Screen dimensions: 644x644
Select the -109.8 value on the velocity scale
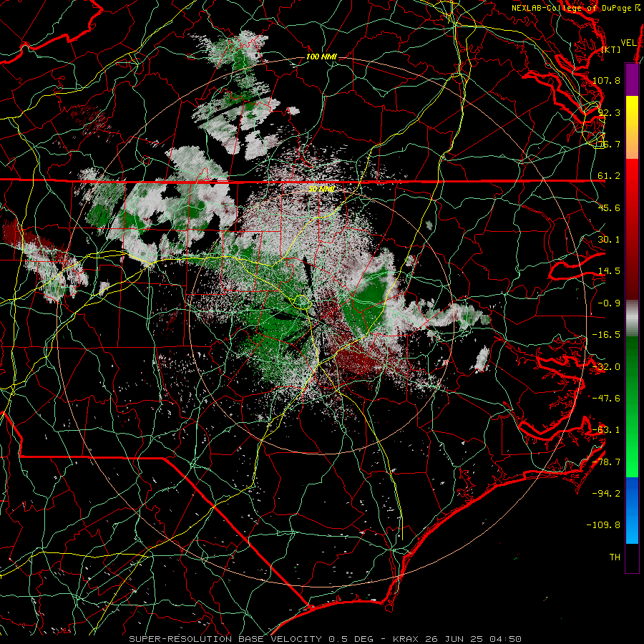pos(603,525)
